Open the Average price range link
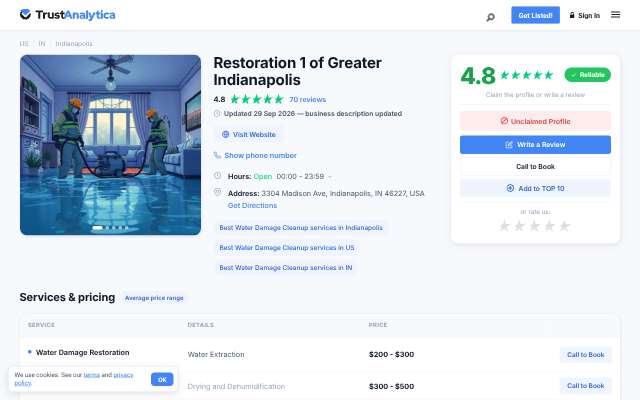640x400 pixels. [x=154, y=298]
